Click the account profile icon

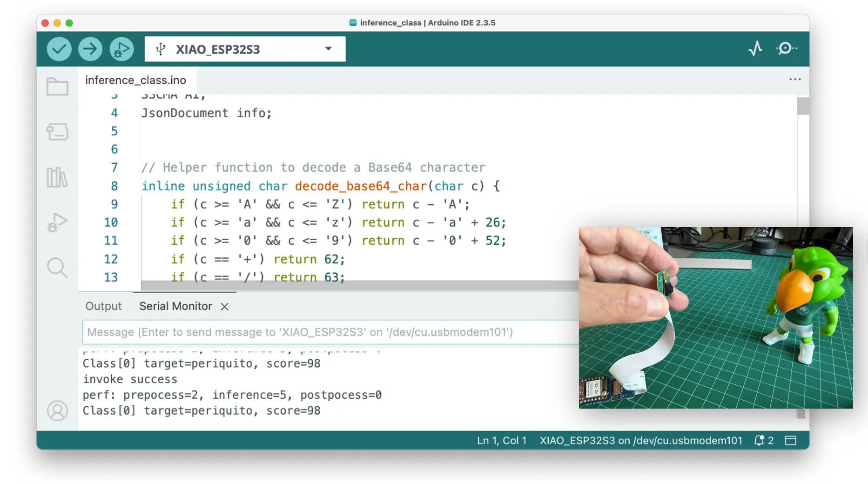pos(57,411)
